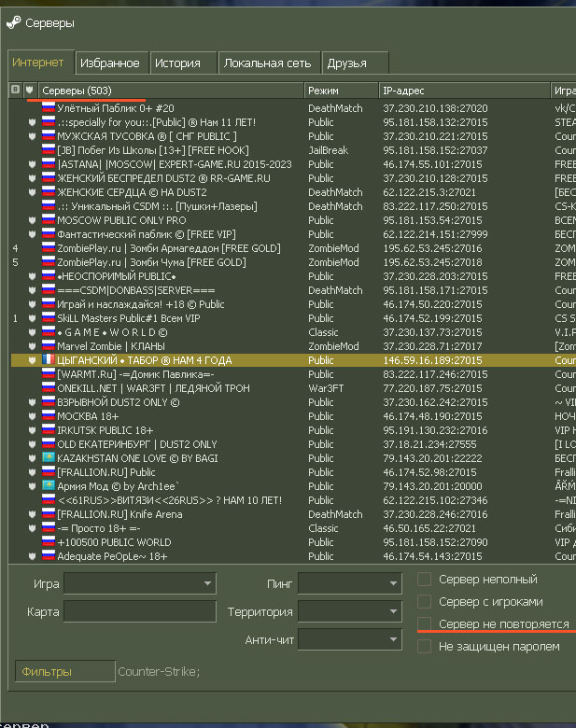
Task: Open the Игра dropdown
Action: [140, 583]
